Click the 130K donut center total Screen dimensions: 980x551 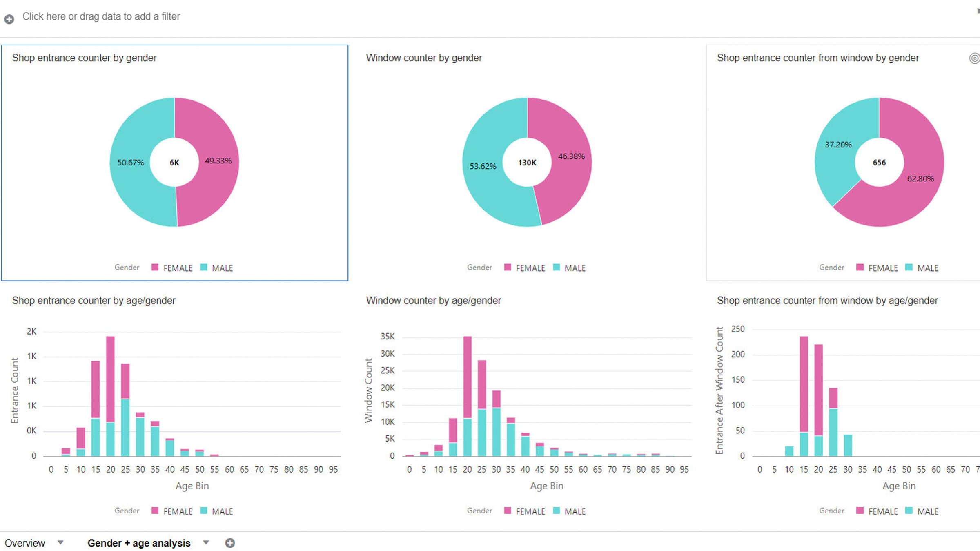click(527, 163)
